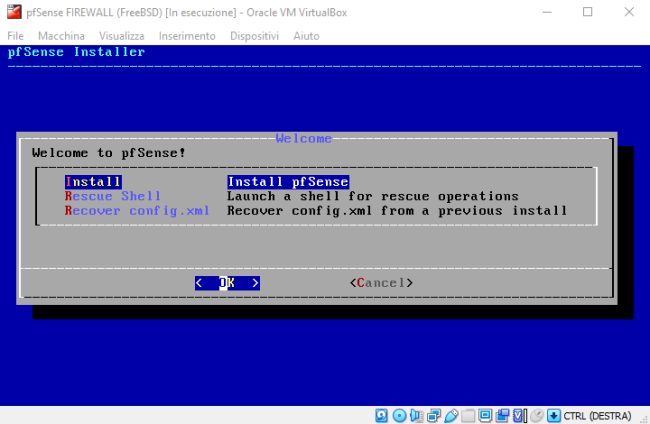This screenshot has width=650, height=424.
Task: Open the File menu
Action: point(15,36)
